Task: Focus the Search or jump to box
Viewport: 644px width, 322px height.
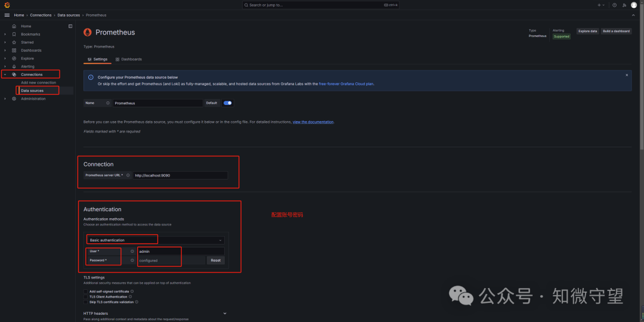Action: (320, 5)
